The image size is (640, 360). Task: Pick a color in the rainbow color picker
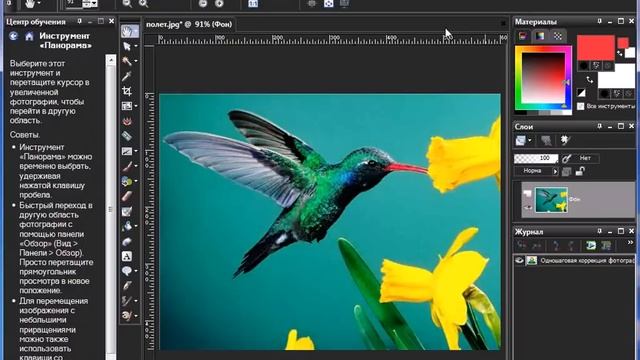point(543,78)
